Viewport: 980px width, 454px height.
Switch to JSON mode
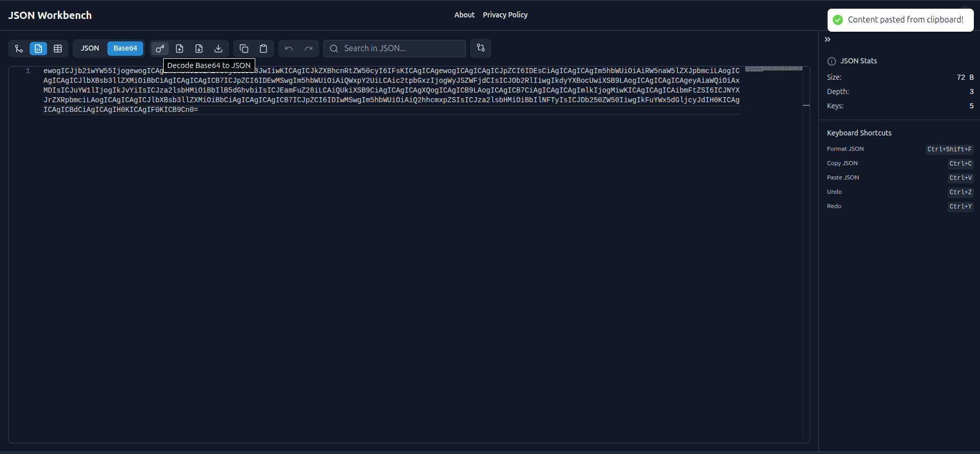pyautogui.click(x=90, y=49)
